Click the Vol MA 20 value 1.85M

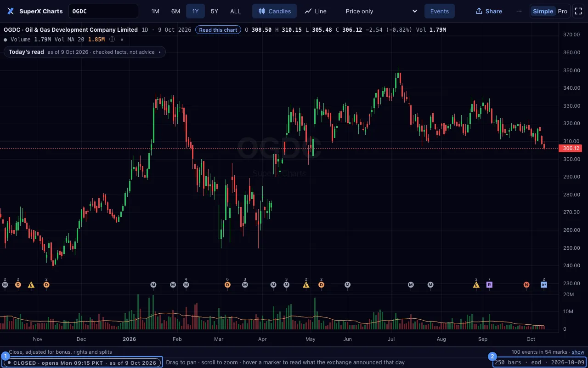point(96,40)
